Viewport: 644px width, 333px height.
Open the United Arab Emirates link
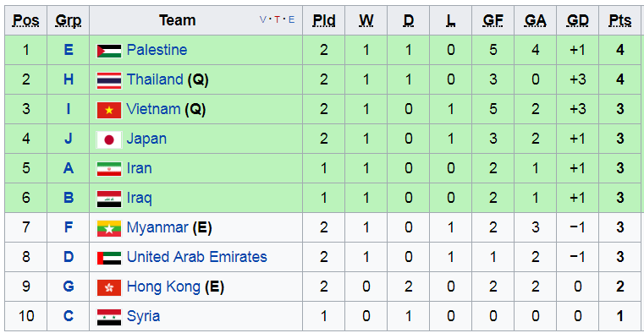[x=196, y=257]
